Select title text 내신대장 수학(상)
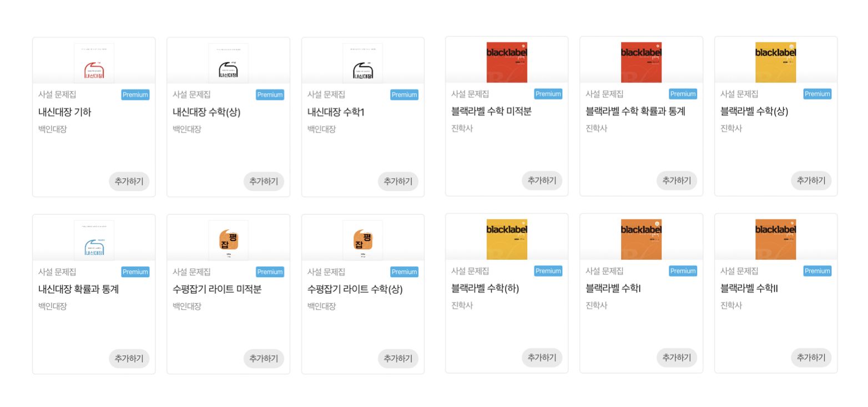 click(206, 112)
